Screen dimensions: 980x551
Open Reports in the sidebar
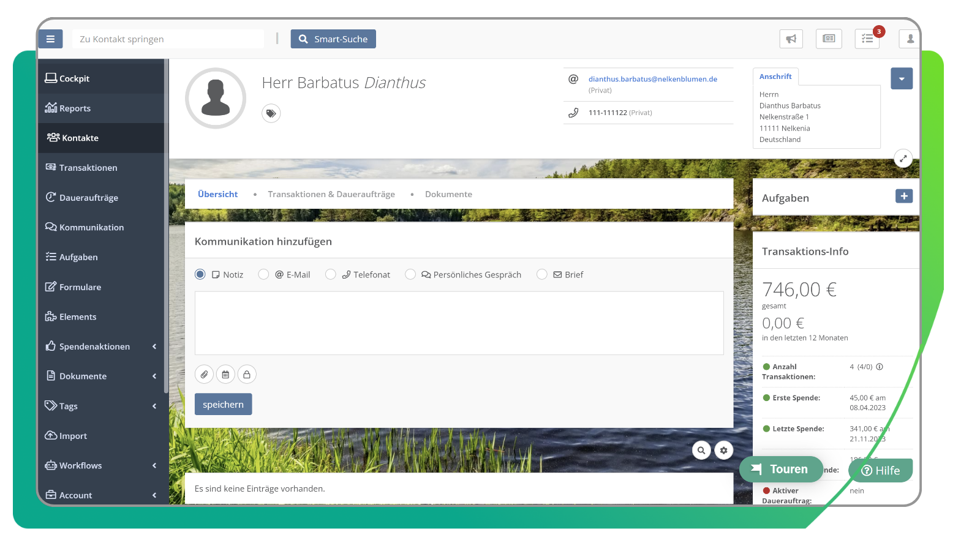tap(75, 108)
